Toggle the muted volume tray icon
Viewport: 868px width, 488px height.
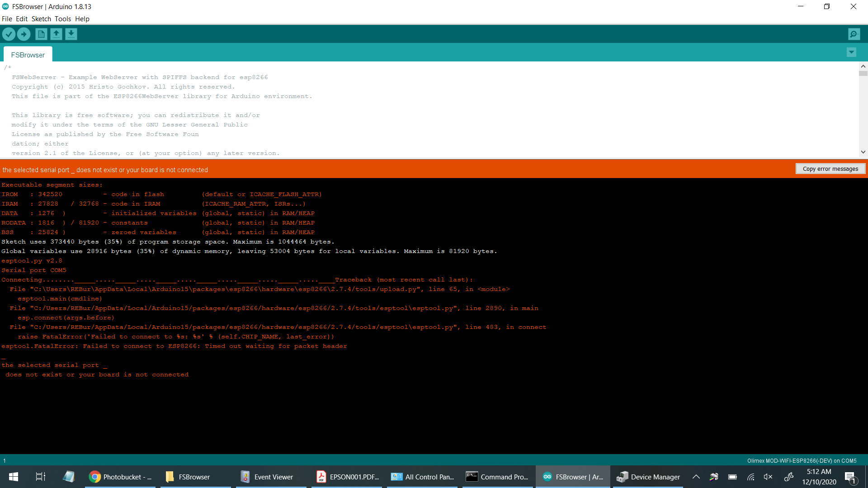(768, 477)
